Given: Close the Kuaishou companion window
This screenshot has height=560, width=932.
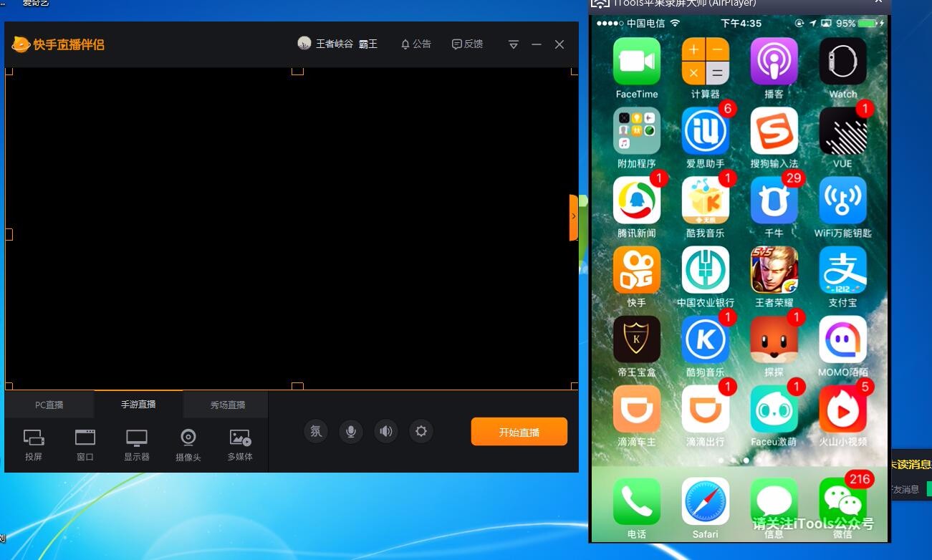Looking at the screenshot, I should [x=559, y=44].
